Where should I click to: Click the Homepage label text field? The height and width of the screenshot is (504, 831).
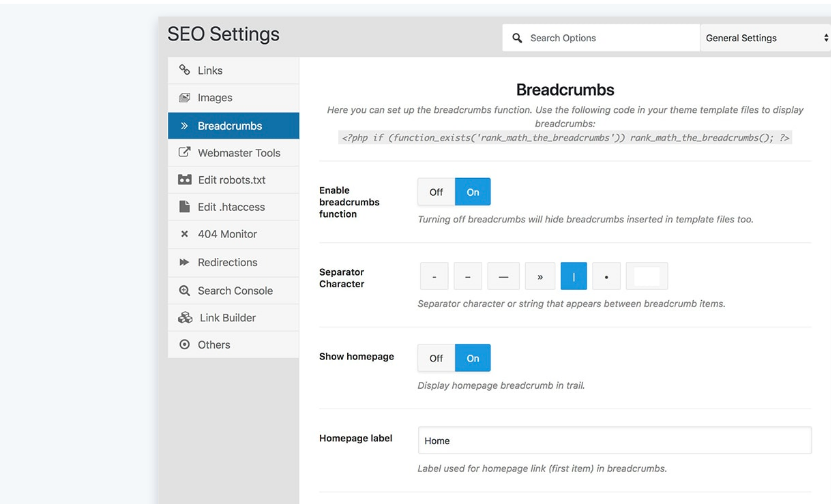[615, 440]
